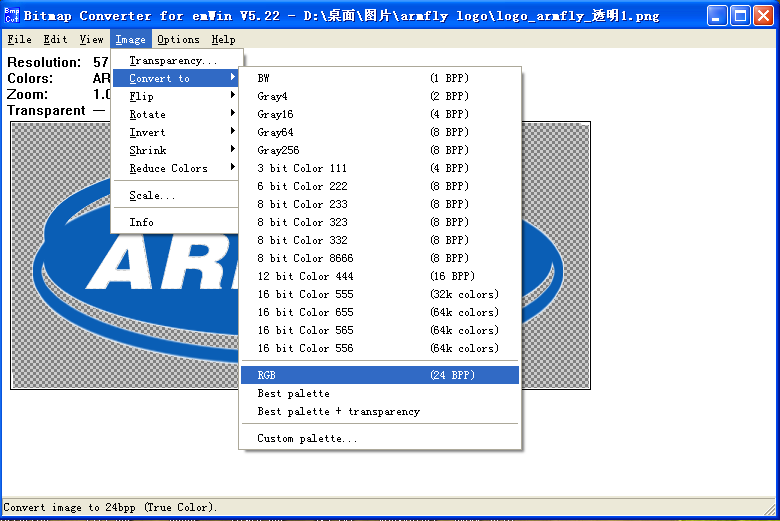
Task: Close the Bitmap Converter window
Action: 763,16
